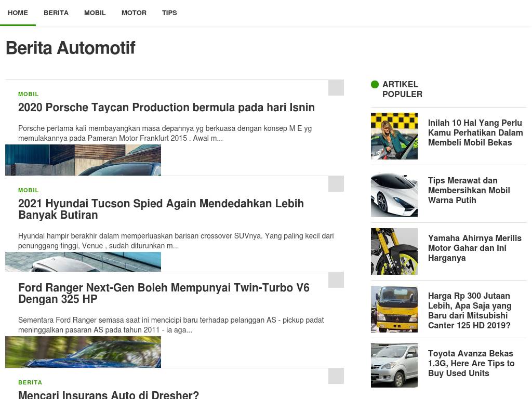Open thumbnail of woman with checkered flag
Screen dimensions: 532x399
394,136
